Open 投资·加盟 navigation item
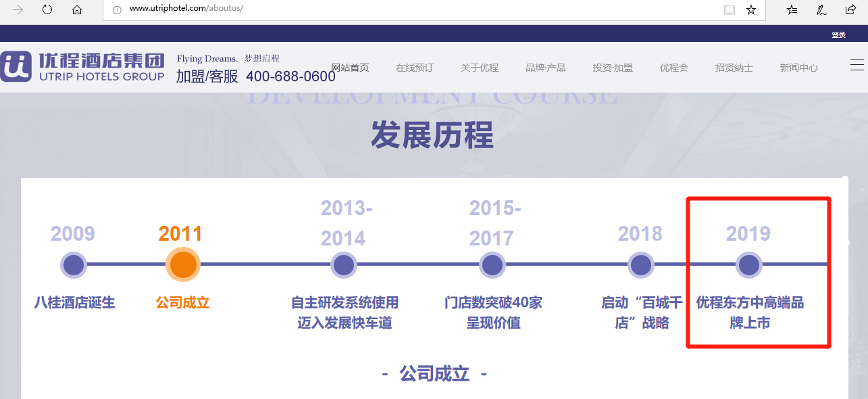This screenshot has width=868, height=399. [613, 68]
